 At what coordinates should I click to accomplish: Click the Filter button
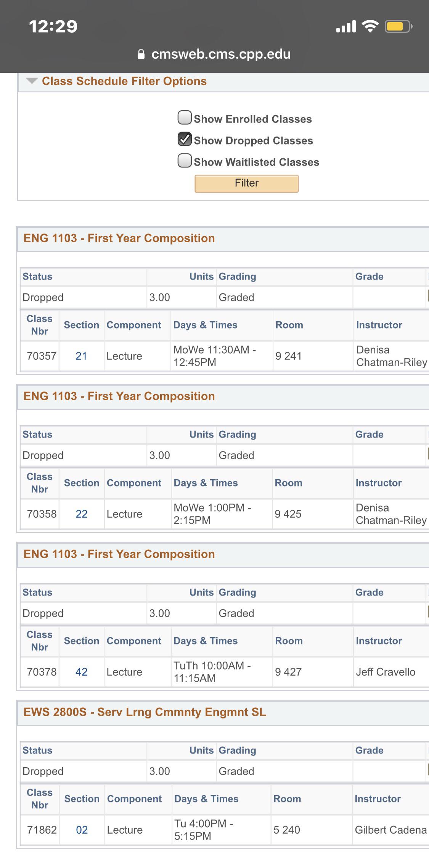246,183
